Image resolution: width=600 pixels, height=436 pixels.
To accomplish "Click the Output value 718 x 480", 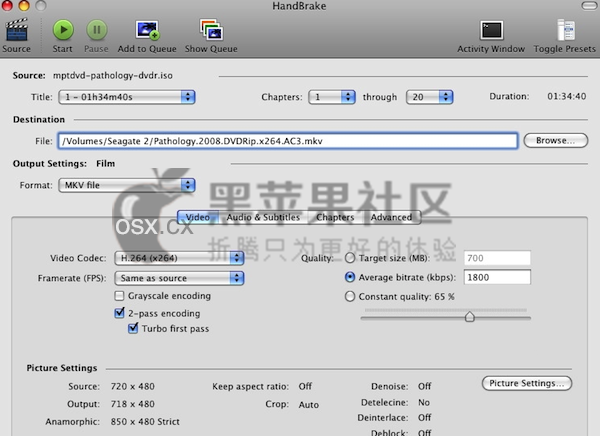I will 132,404.
